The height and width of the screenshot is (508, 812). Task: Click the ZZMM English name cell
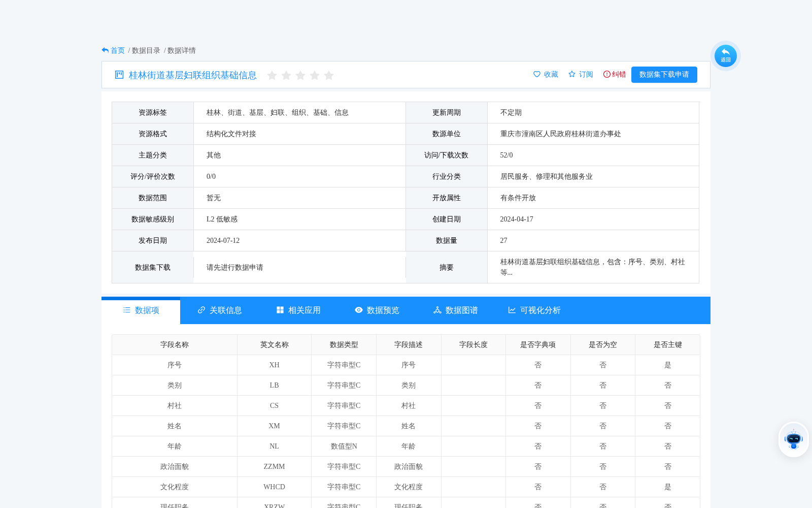click(x=275, y=467)
